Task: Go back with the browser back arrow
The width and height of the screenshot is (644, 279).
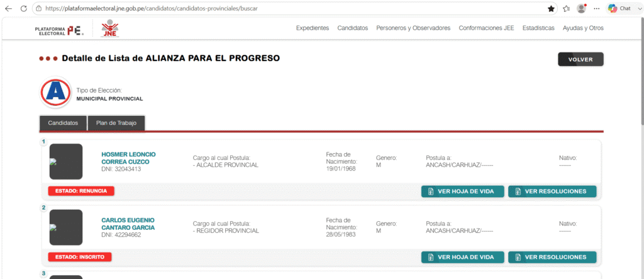Action: coord(8,8)
